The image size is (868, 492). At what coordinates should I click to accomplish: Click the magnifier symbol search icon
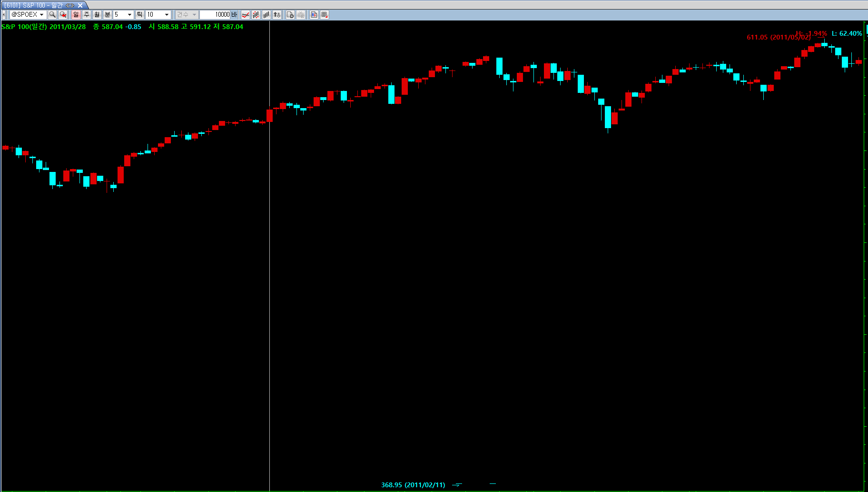click(52, 15)
